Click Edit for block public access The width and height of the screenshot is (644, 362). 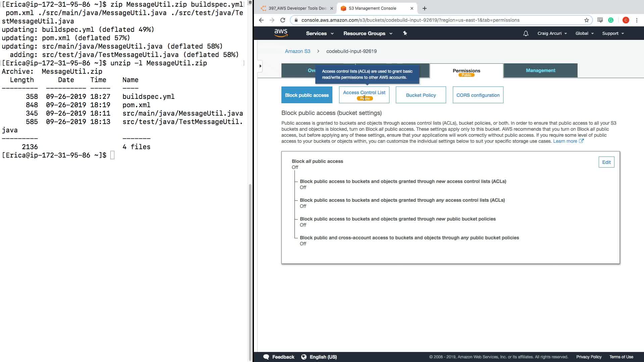point(606,162)
